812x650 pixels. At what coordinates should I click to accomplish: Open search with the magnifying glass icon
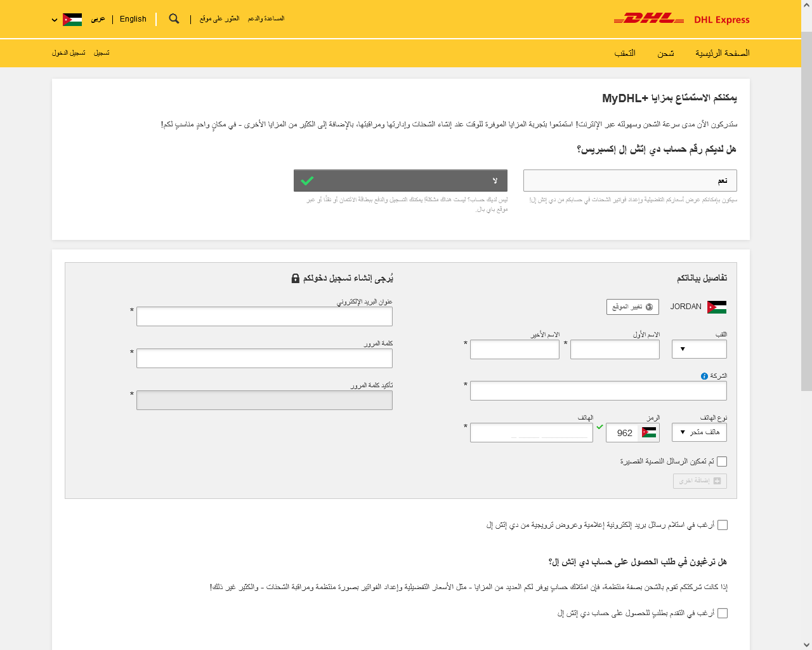(174, 19)
